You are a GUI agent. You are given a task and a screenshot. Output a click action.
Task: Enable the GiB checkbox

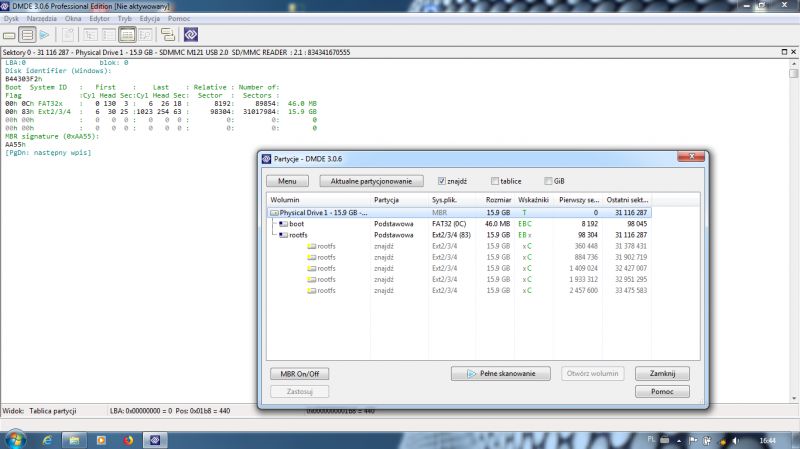coord(548,181)
